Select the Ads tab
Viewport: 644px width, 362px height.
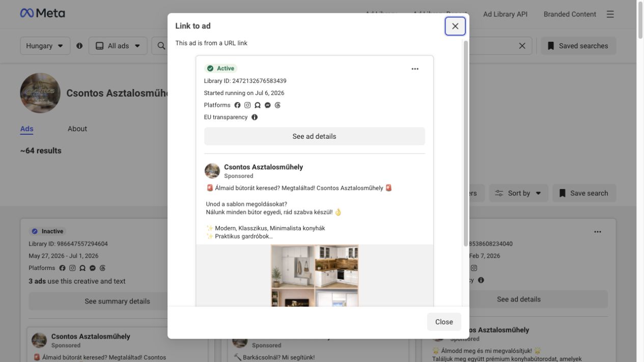click(x=27, y=129)
